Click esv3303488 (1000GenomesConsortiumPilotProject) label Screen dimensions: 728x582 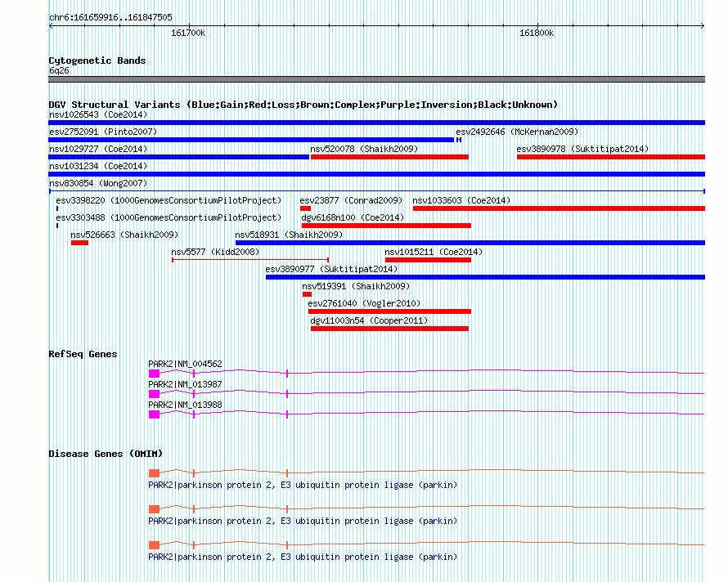point(169,217)
